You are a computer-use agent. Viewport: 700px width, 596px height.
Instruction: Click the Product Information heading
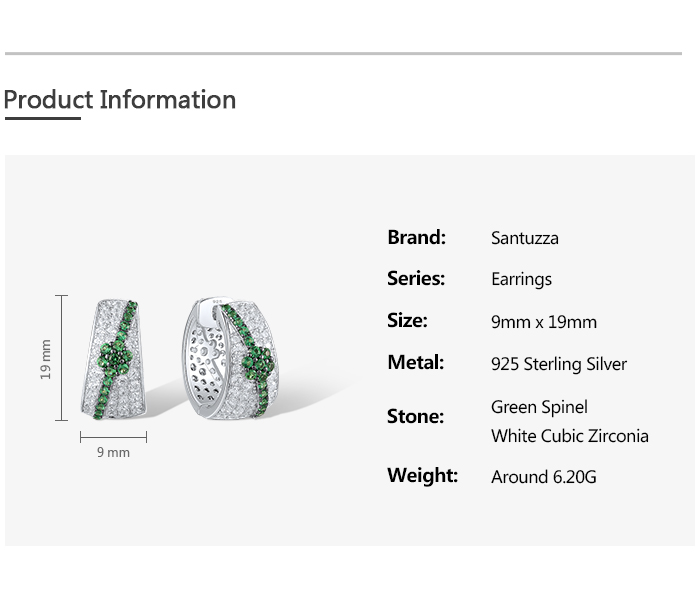click(120, 100)
